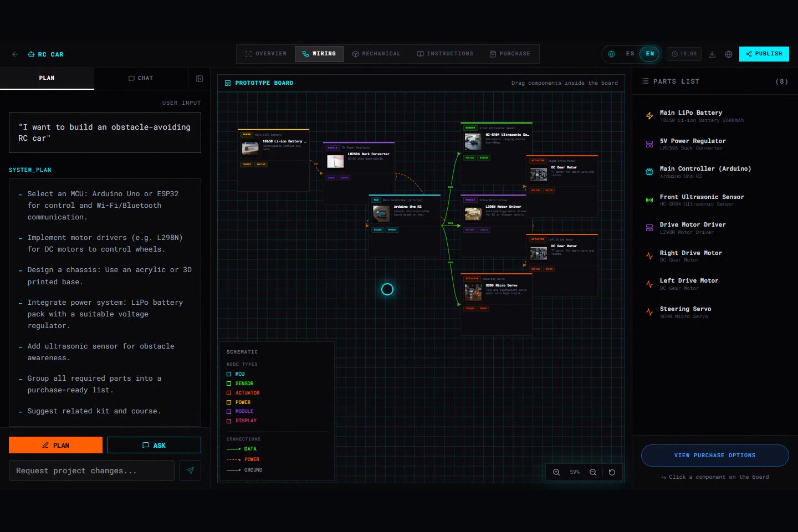This screenshot has height=532, width=798.
Task: Select the EN language option
Action: (650, 54)
